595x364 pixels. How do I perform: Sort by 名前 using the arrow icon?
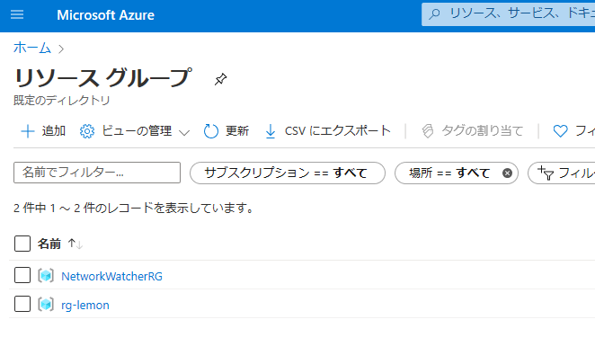point(75,244)
